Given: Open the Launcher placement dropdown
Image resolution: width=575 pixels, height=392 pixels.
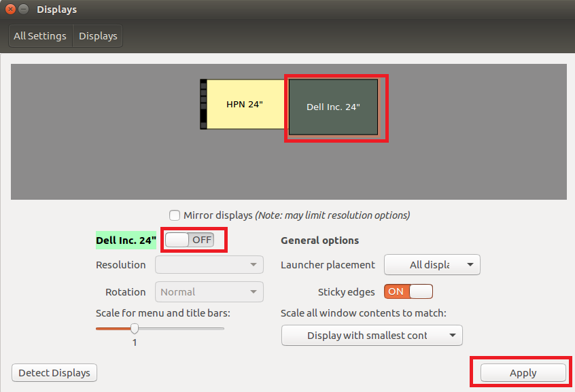Looking at the screenshot, I should coord(432,264).
